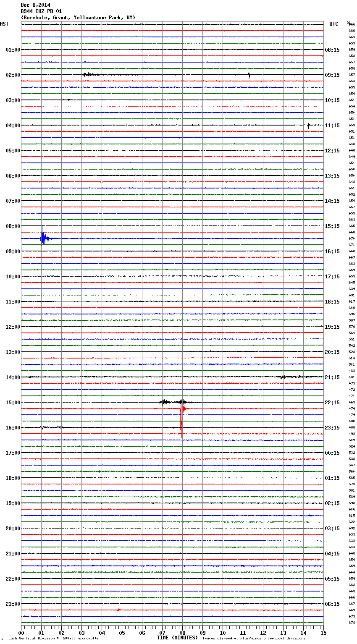Image resolution: width=357 pixels, height=644 pixels.
Task: Click the 12:00 MST hour label
Action: click(x=13, y=327)
